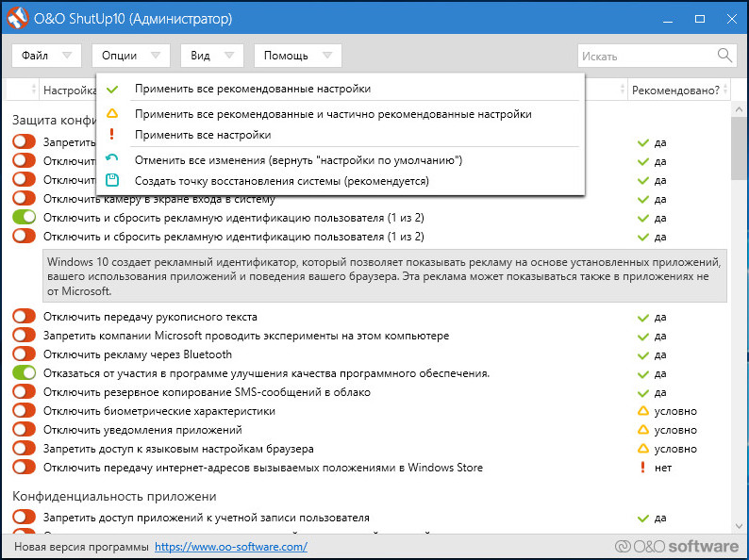Click green check icon for программе улучшения качества row
Screen dimensions: 749x560
click(643, 374)
